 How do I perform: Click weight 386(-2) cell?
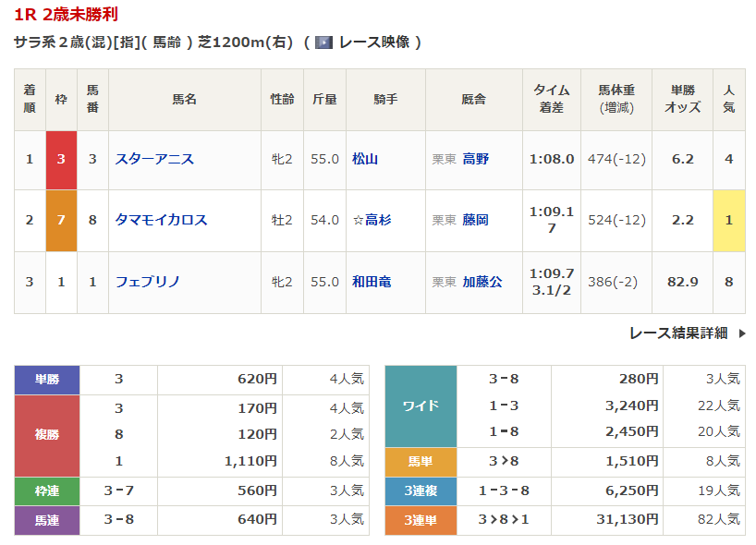616,282
